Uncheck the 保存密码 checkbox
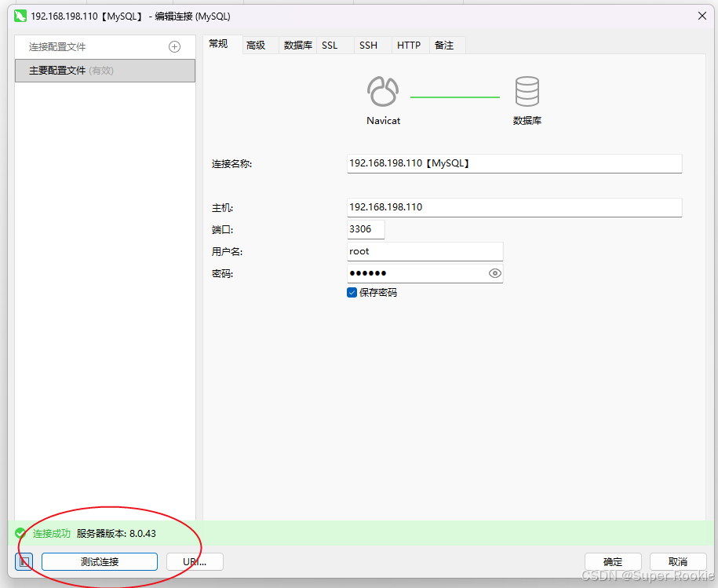 352,293
